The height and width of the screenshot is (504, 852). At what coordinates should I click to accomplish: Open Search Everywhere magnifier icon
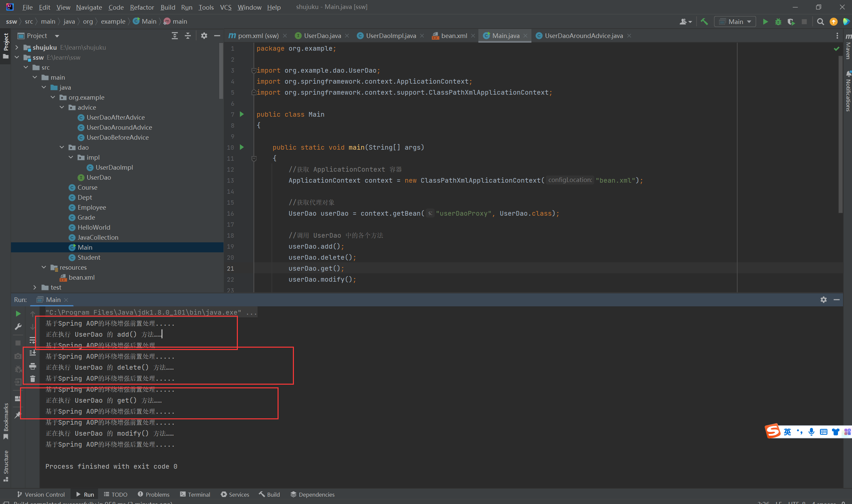point(820,22)
